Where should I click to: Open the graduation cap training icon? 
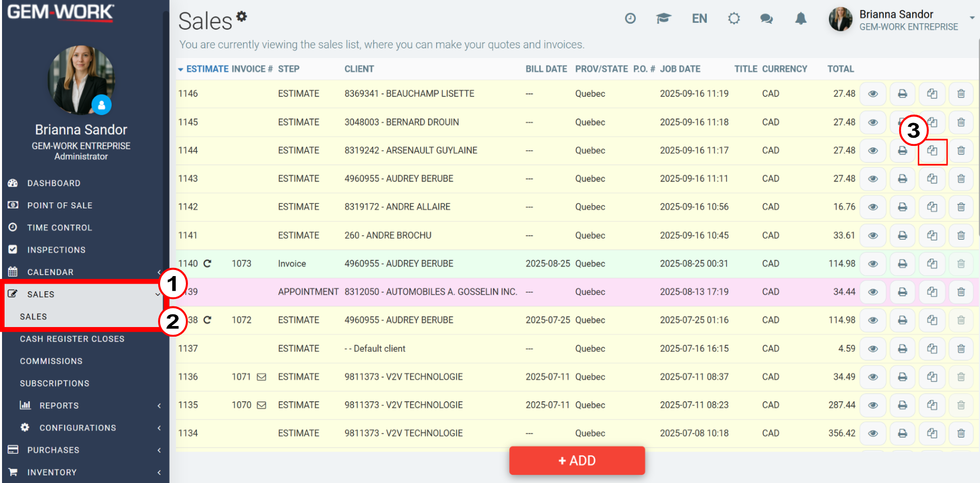663,19
